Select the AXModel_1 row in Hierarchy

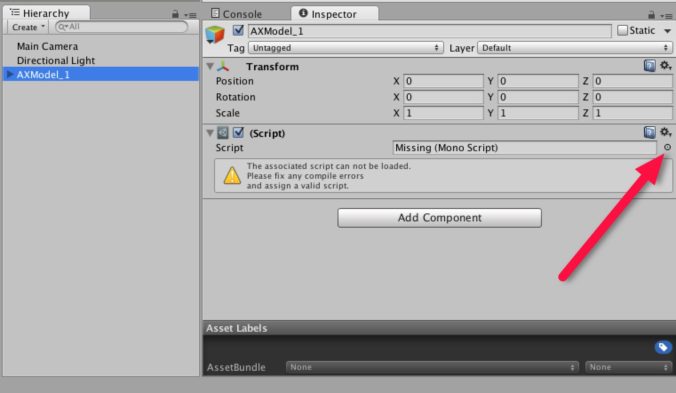pyautogui.click(x=100, y=74)
